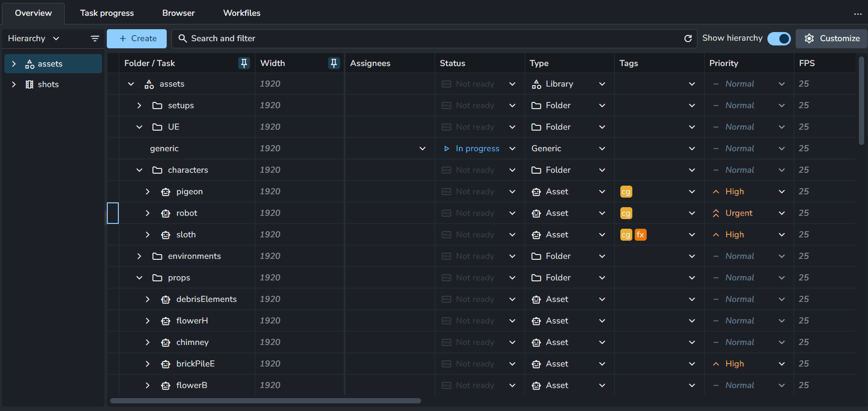
Task: Collapse the characters folder
Action: 139,170
